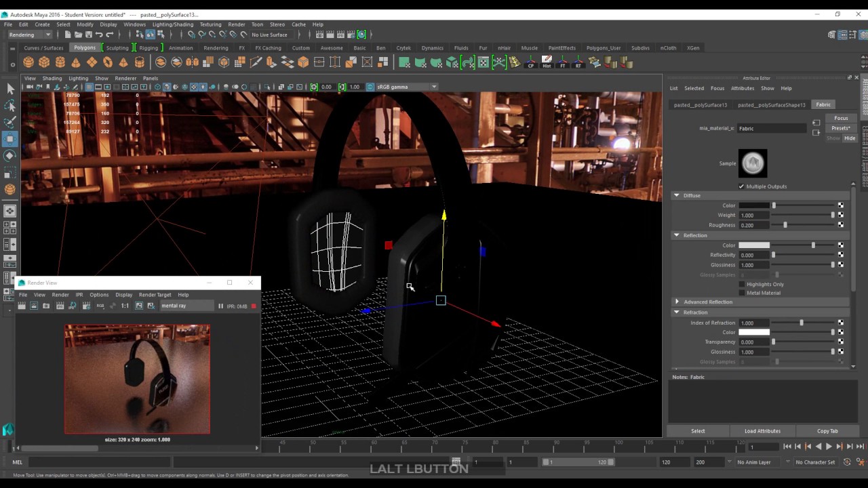The image size is (868, 488).
Task: Create a polygon sphere from the shelf
Action: coord(28,62)
